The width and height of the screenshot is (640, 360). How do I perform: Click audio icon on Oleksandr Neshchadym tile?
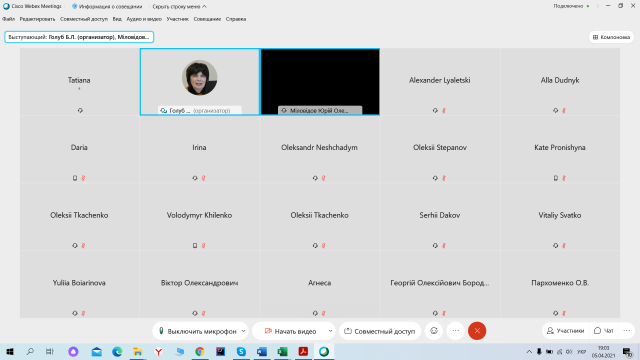point(315,178)
